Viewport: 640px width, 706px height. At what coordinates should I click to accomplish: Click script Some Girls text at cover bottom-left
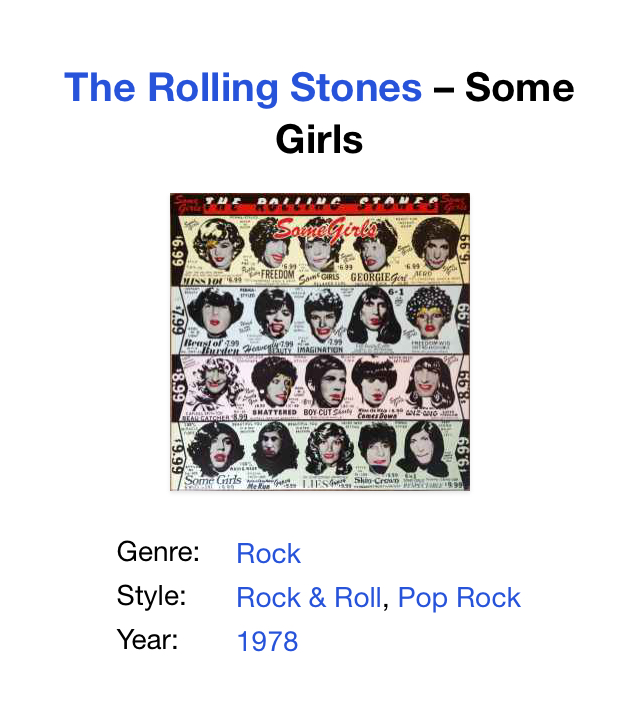pyautogui.click(x=213, y=480)
